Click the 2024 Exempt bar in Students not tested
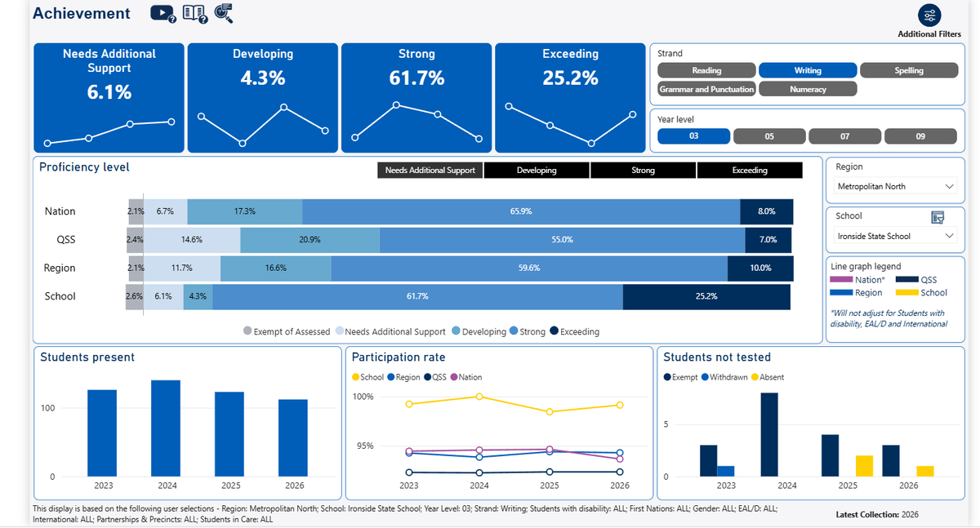 (768, 435)
